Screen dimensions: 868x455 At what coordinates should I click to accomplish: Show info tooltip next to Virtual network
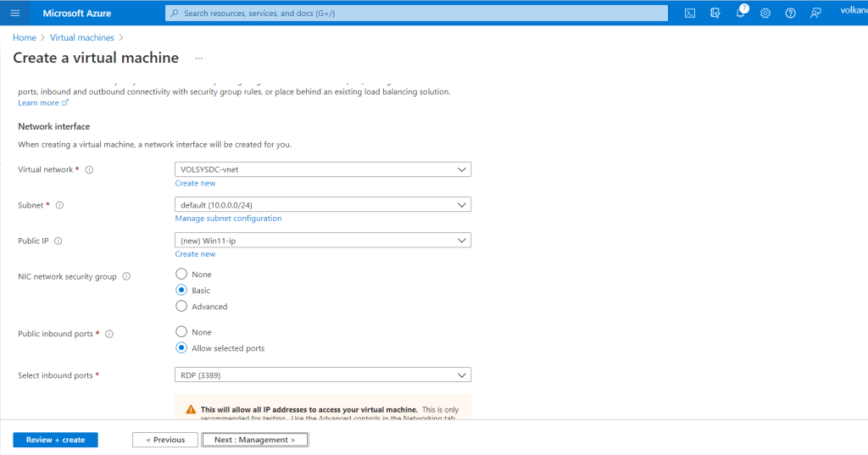coord(89,169)
